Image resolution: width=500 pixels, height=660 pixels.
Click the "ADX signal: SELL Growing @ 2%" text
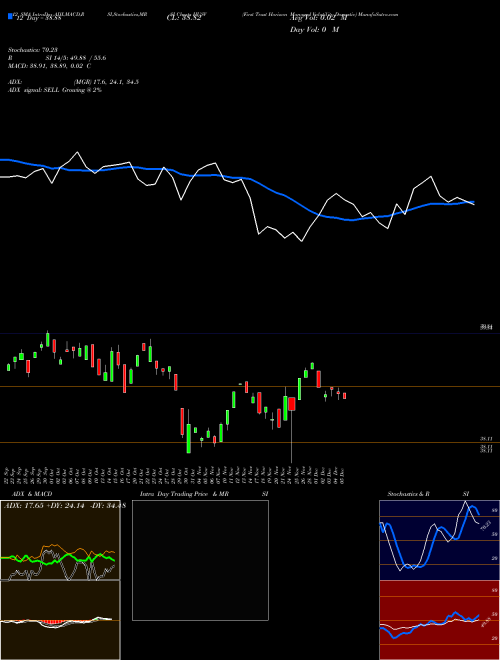pos(55,90)
